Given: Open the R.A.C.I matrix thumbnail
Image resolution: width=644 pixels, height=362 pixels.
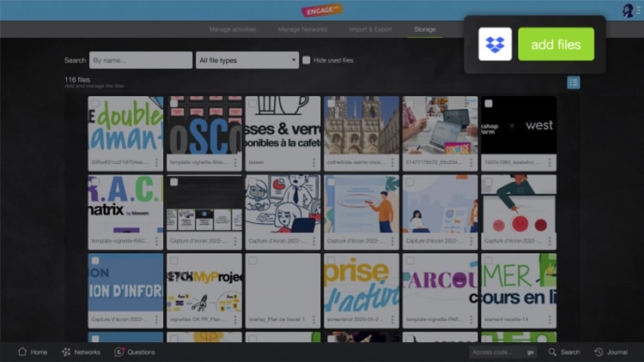Looking at the screenshot, I should 125,204.
